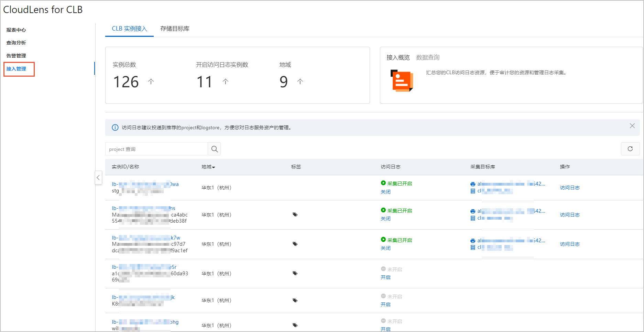
Task: Click green 采集已开启 status icon, first row
Action: point(383,183)
